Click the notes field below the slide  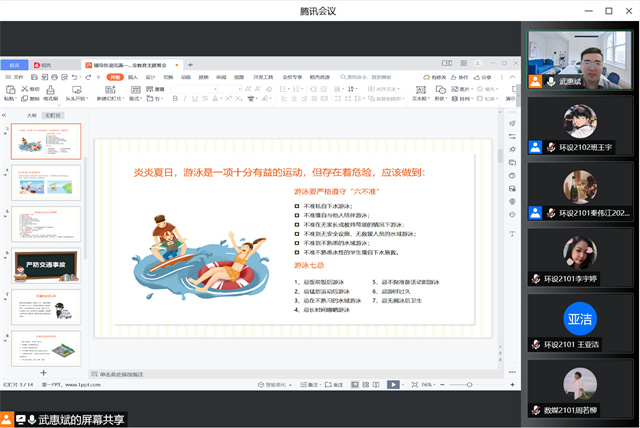point(294,374)
